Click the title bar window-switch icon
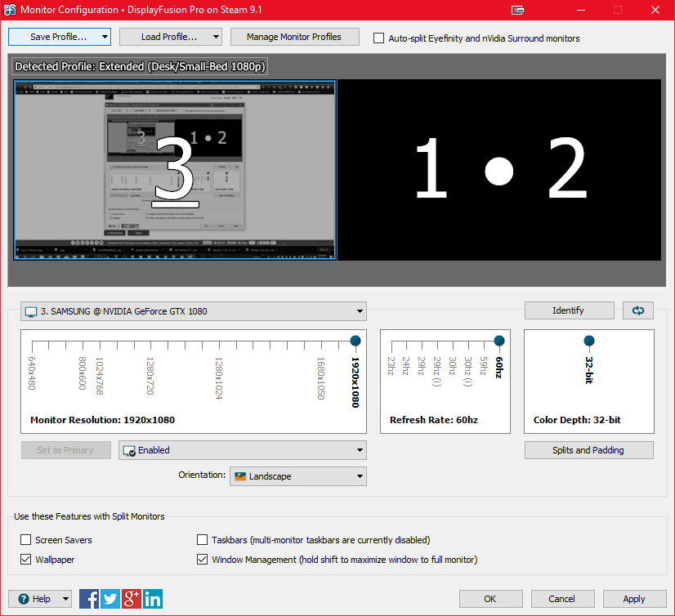675x616 pixels. click(x=516, y=10)
